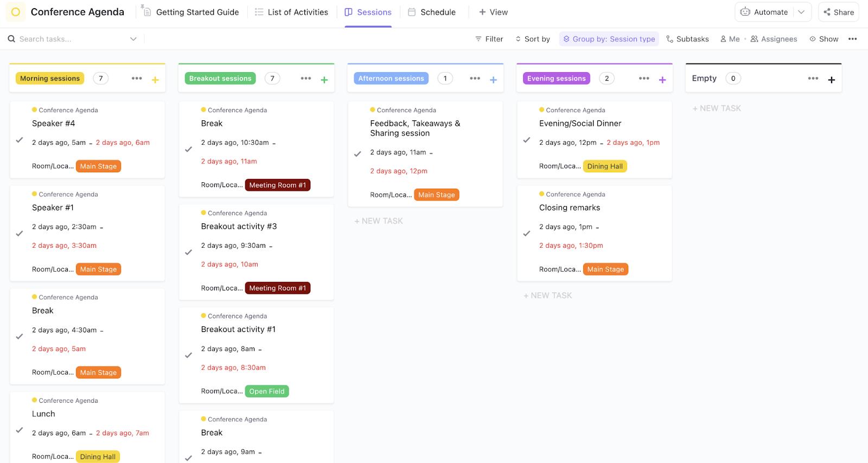Mark Lunch task complete
Image resolution: width=868 pixels, height=463 pixels.
pyautogui.click(x=20, y=430)
